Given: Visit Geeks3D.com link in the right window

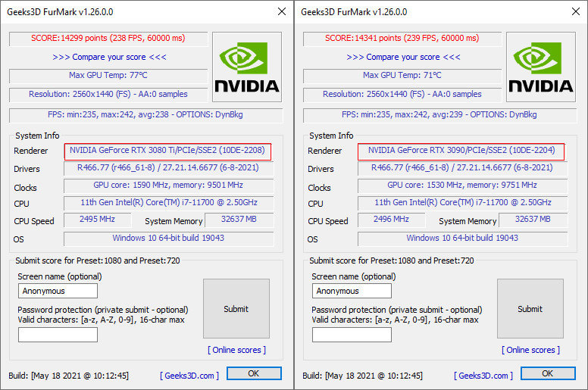Looking at the screenshot, I should tap(483, 376).
